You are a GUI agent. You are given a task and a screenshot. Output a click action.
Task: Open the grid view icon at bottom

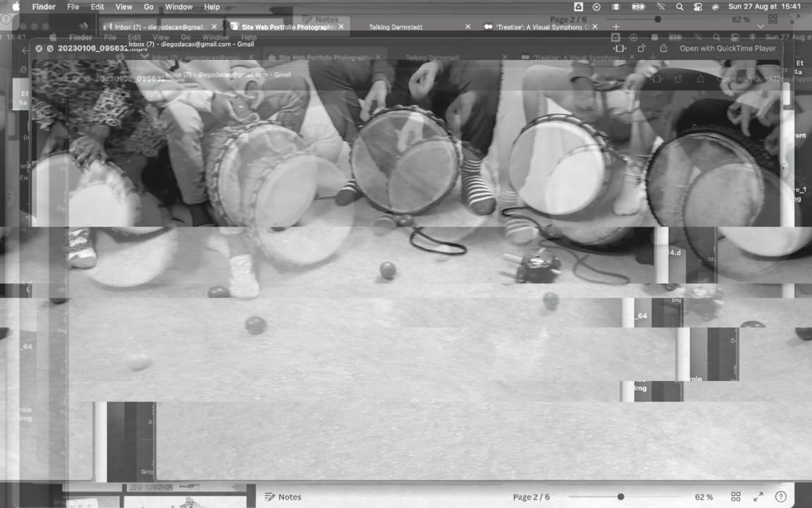735,497
